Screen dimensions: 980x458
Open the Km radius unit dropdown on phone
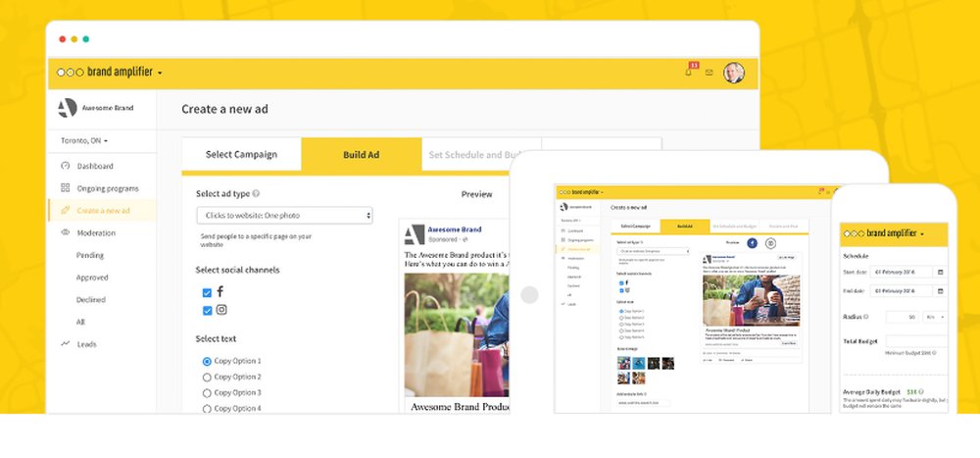(x=935, y=317)
